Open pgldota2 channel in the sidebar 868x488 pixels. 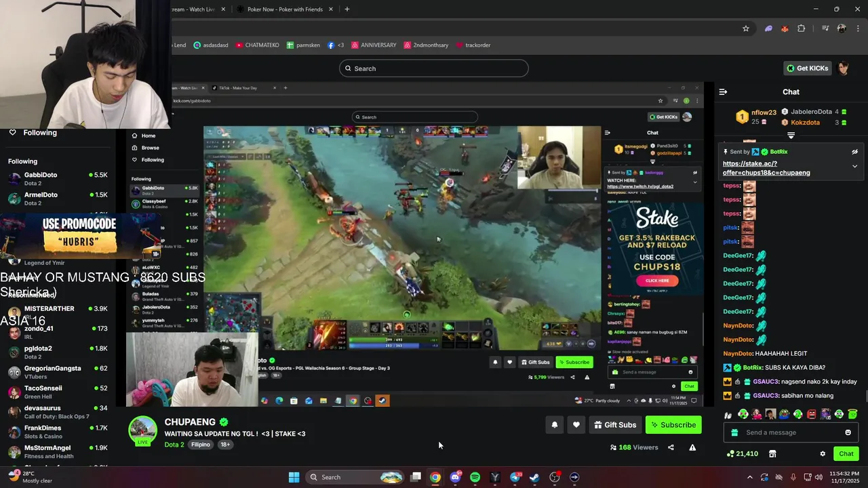(58, 352)
